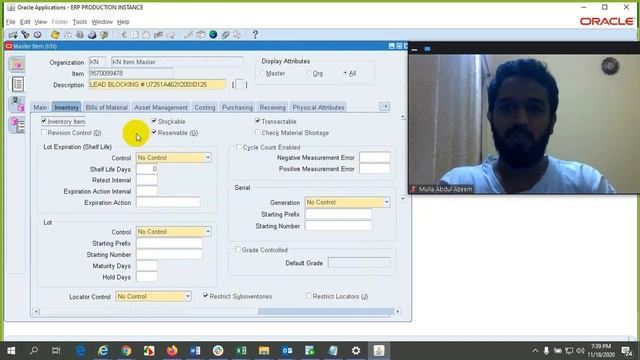Switch to the Main tab

click(40, 107)
